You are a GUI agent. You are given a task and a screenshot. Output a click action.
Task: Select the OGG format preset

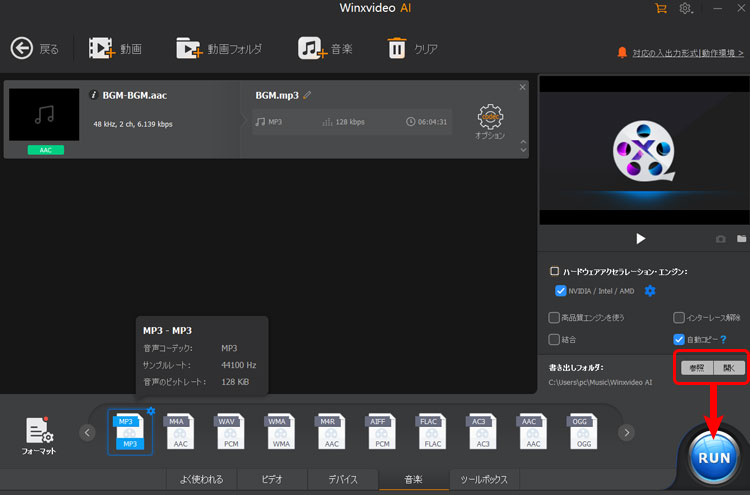tap(584, 432)
